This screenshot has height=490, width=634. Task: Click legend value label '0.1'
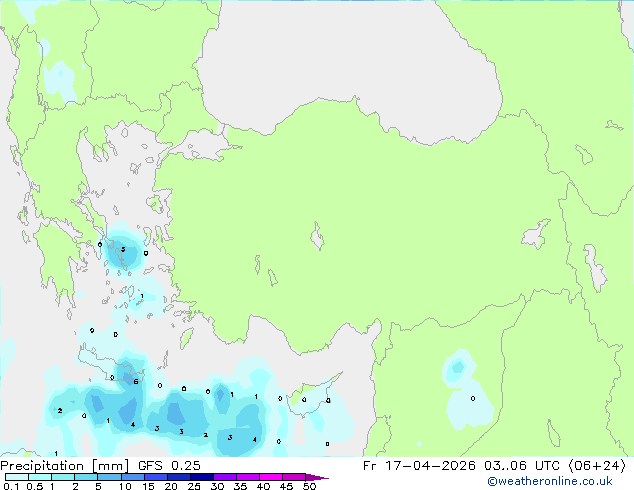pos(11,486)
